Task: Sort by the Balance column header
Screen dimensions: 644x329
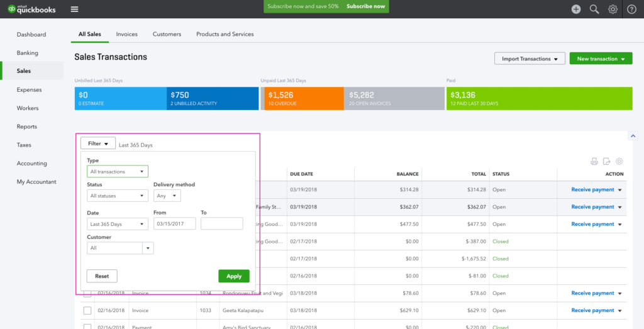Action: coord(408,174)
